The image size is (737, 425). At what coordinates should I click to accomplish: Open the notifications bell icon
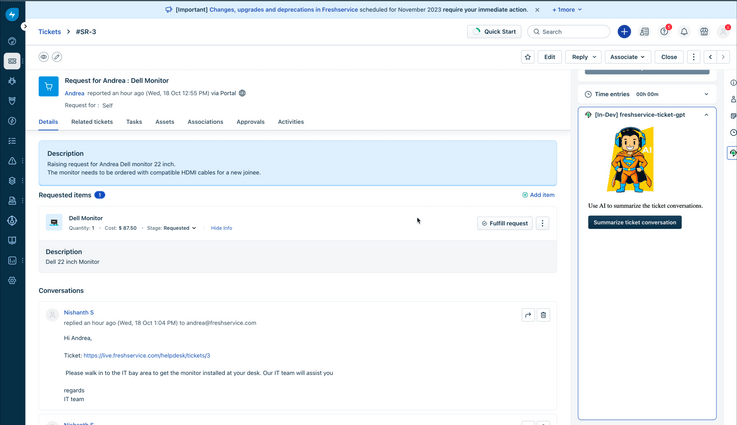coord(684,31)
